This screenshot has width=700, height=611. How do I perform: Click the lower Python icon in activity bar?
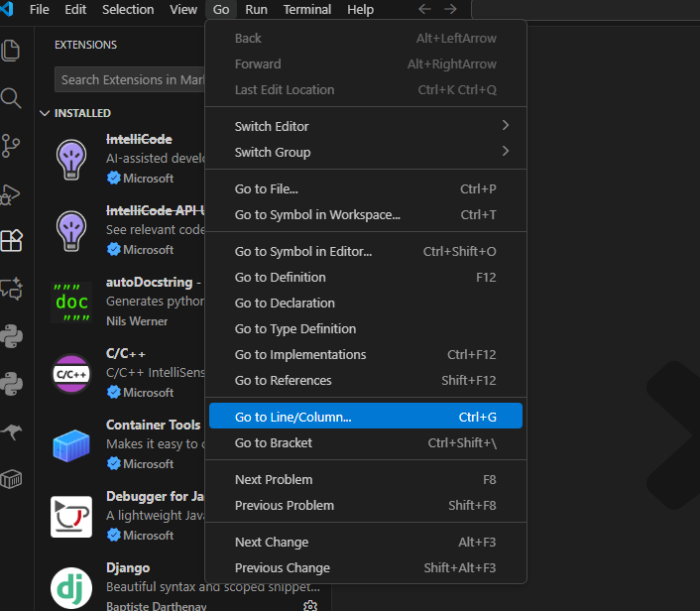11,384
